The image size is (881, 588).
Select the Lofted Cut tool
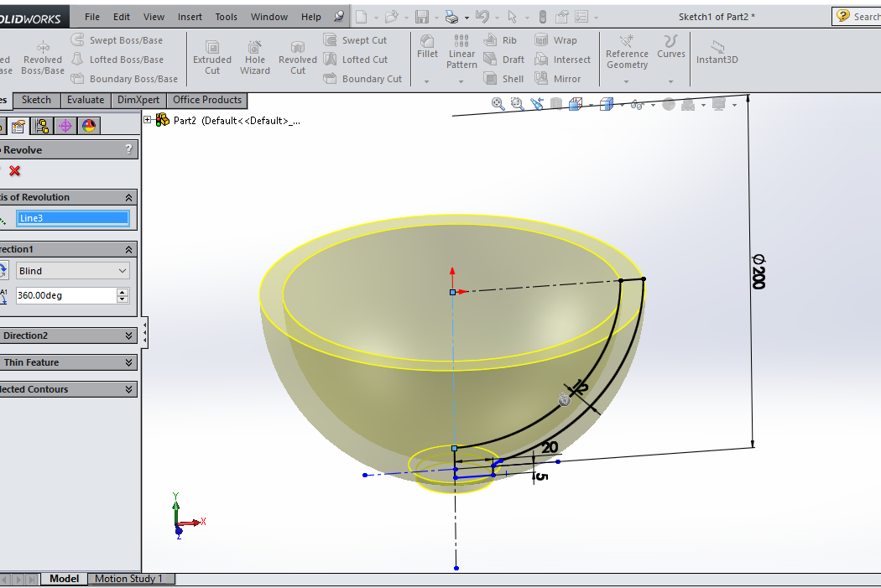(x=356, y=60)
